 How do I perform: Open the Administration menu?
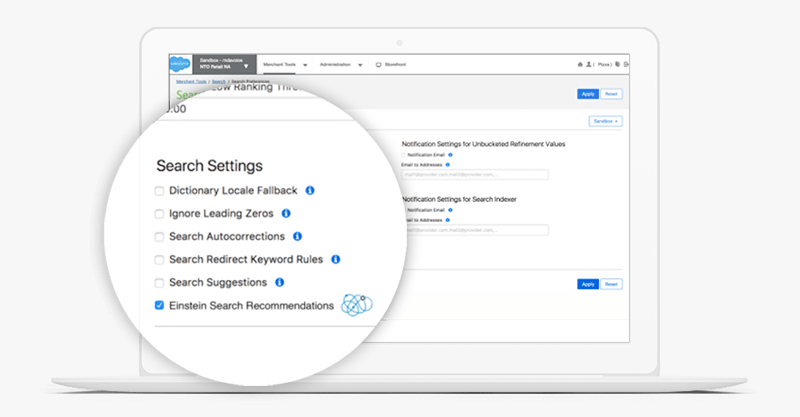pos(335,65)
